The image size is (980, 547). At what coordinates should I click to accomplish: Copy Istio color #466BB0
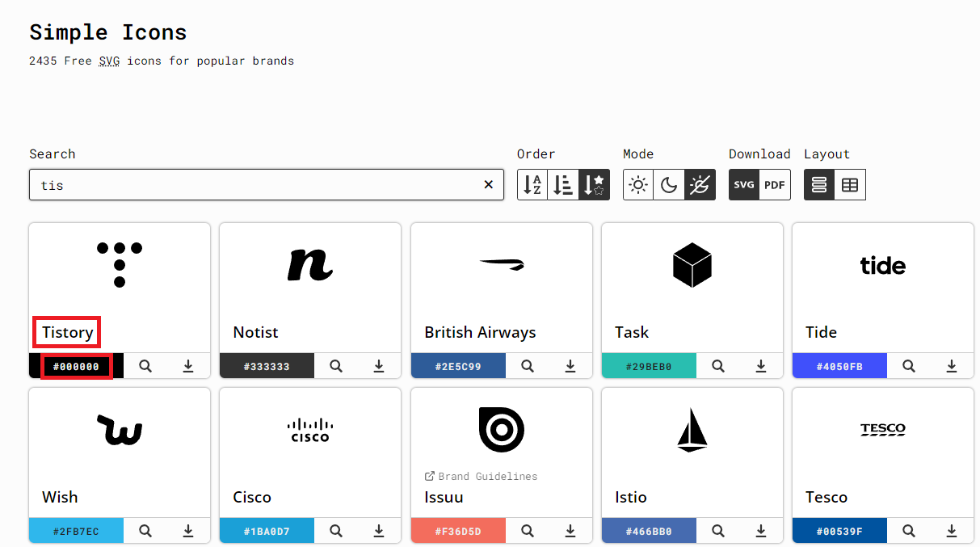click(649, 531)
